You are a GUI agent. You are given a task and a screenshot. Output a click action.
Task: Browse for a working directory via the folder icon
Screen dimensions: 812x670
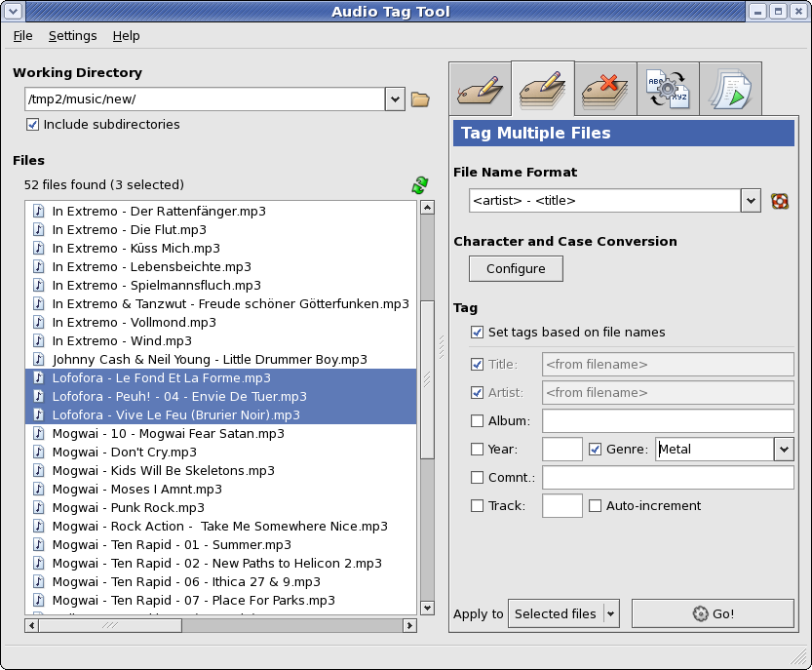(x=420, y=99)
